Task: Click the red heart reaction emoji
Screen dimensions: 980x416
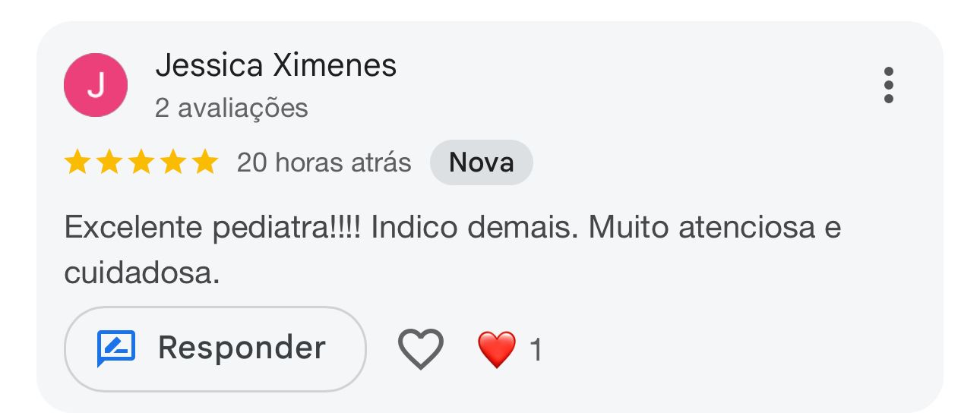Action: tap(497, 350)
